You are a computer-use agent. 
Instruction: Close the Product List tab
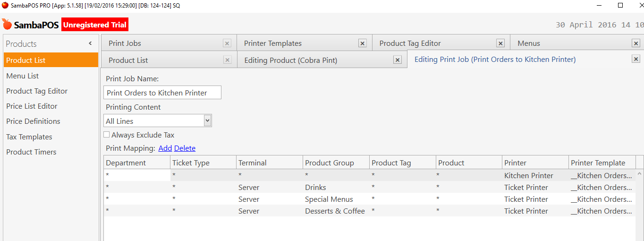(227, 60)
